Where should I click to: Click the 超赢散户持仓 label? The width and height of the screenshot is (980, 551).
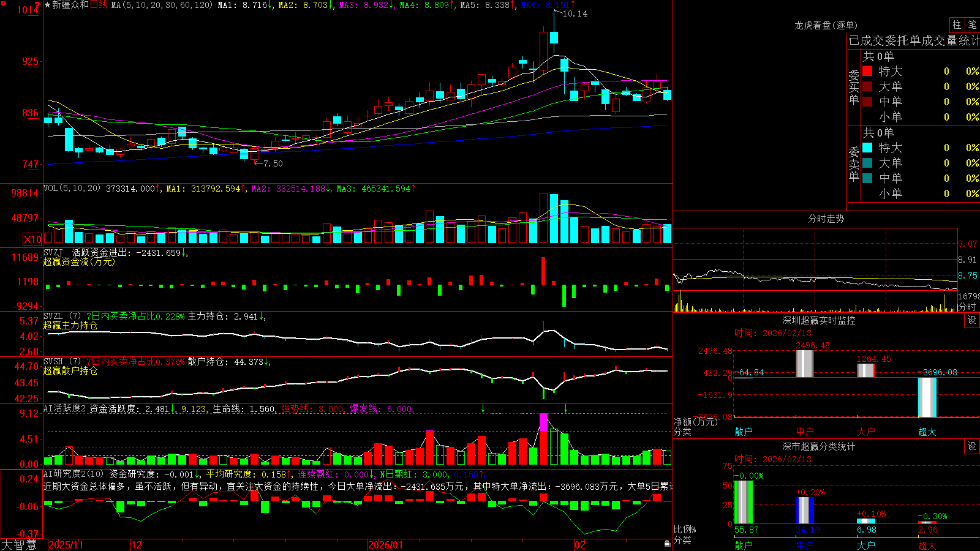point(70,370)
